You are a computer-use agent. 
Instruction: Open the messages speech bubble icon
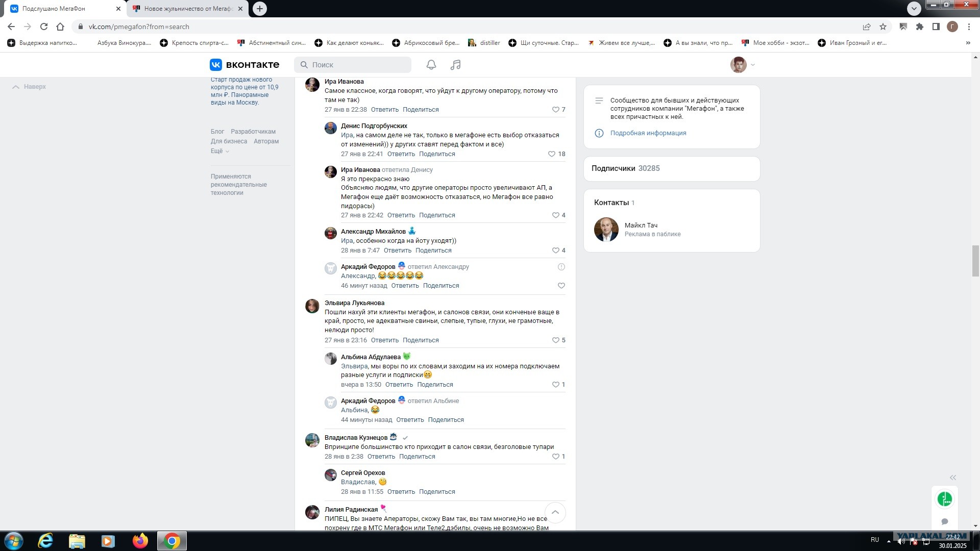pos(945,521)
